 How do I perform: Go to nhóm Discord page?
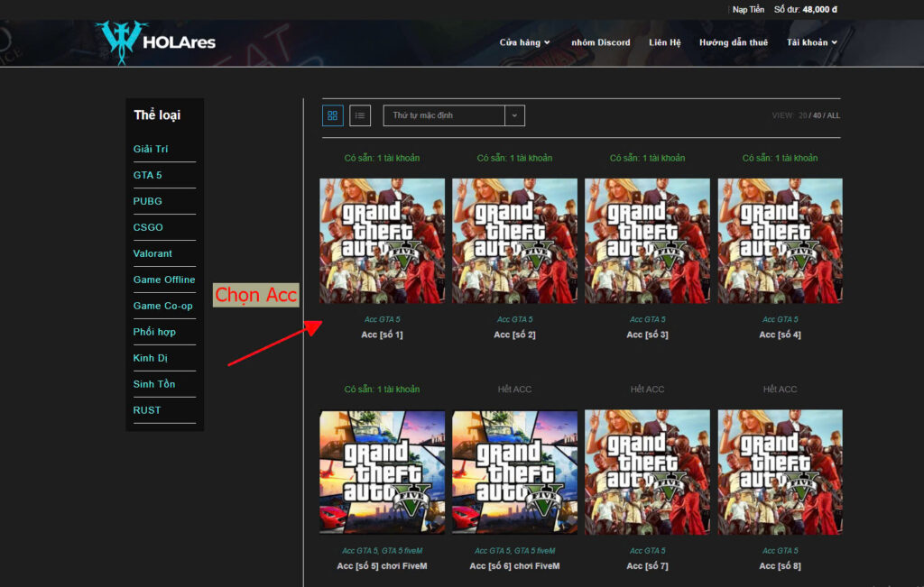pyautogui.click(x=600, y=42)
